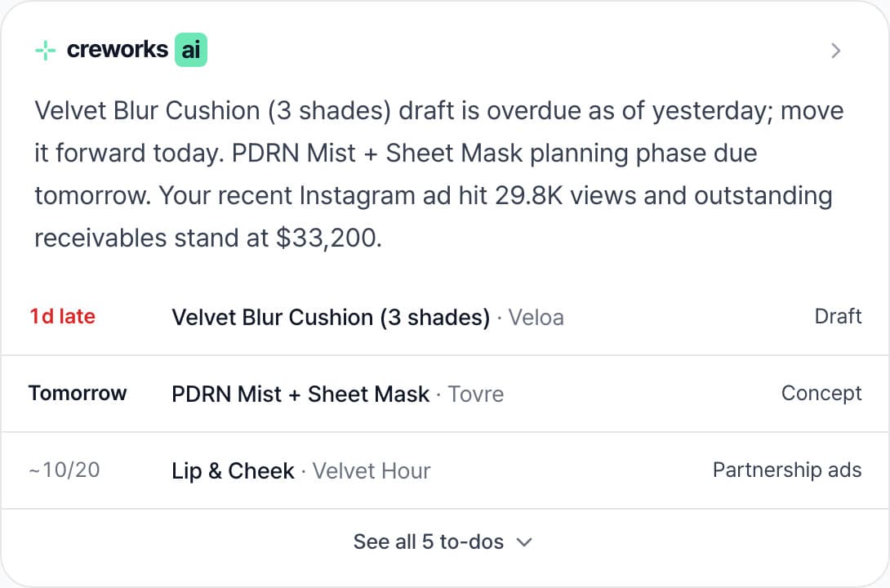
Task: Open the Lip & Cheek to-do item
Action: [445, 470]
